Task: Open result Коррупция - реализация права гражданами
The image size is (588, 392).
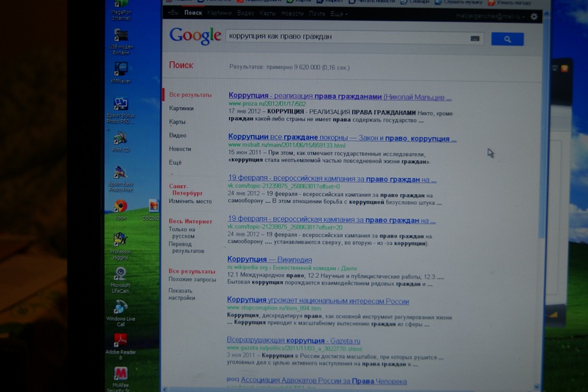Action: (x=340, y=97)
